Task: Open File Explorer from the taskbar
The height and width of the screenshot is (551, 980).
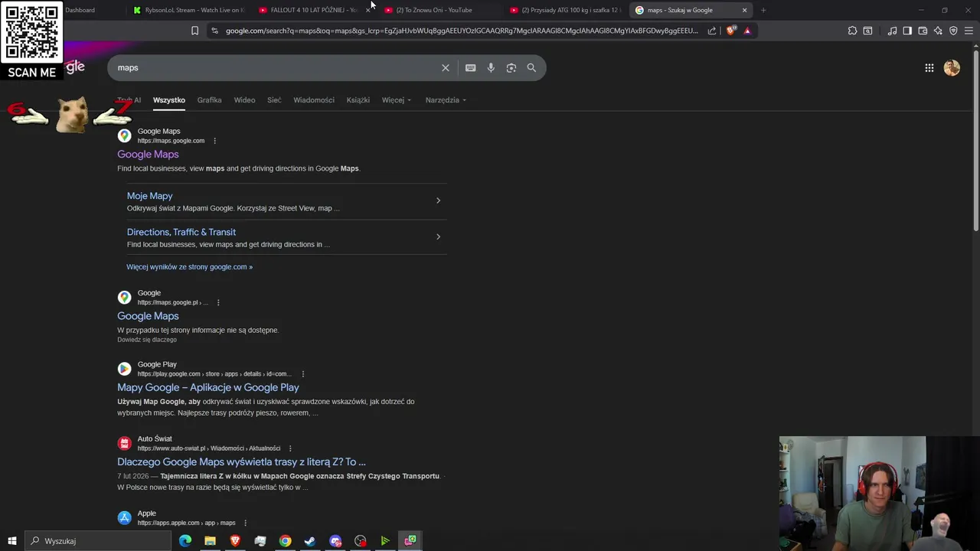Action: (210, 541)
